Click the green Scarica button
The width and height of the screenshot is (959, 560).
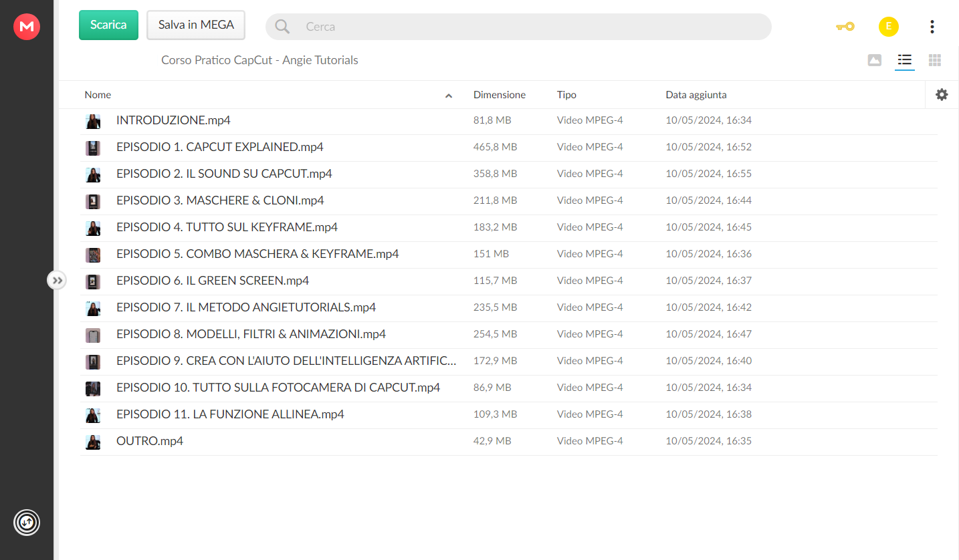click(108, 25)
